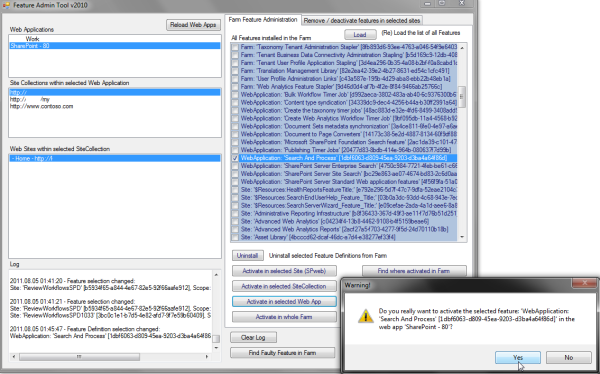
Task: Check 'Taxonomy Tenant Administration Stapler' feature checkbox
Action: (x=235, y=47)
